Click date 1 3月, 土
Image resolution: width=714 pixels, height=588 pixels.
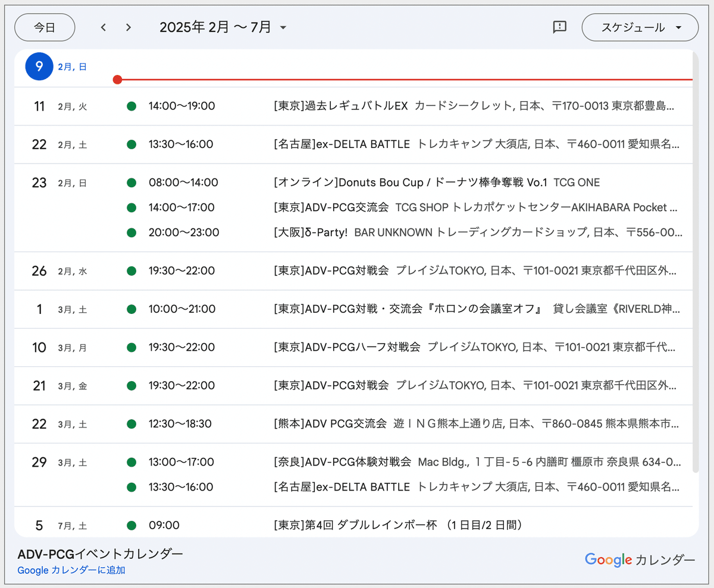coord(61,309)
